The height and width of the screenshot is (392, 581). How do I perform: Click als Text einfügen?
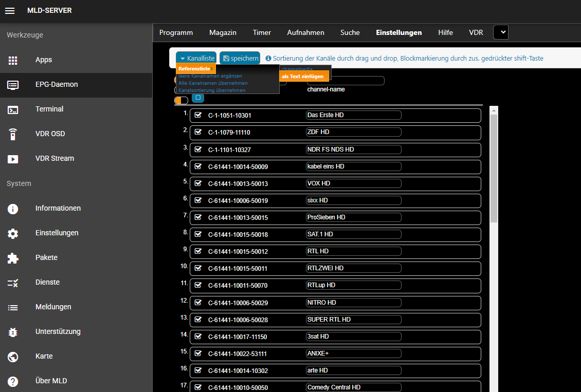(x=302, y=76)
